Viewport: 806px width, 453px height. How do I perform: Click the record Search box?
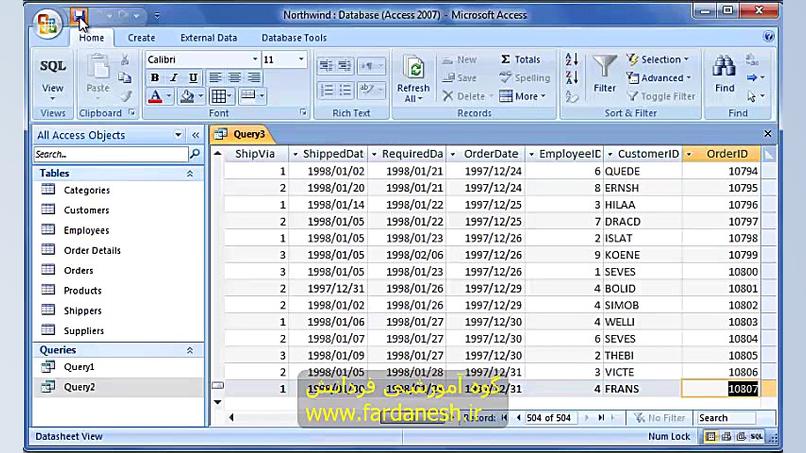[x=725, y=418]
